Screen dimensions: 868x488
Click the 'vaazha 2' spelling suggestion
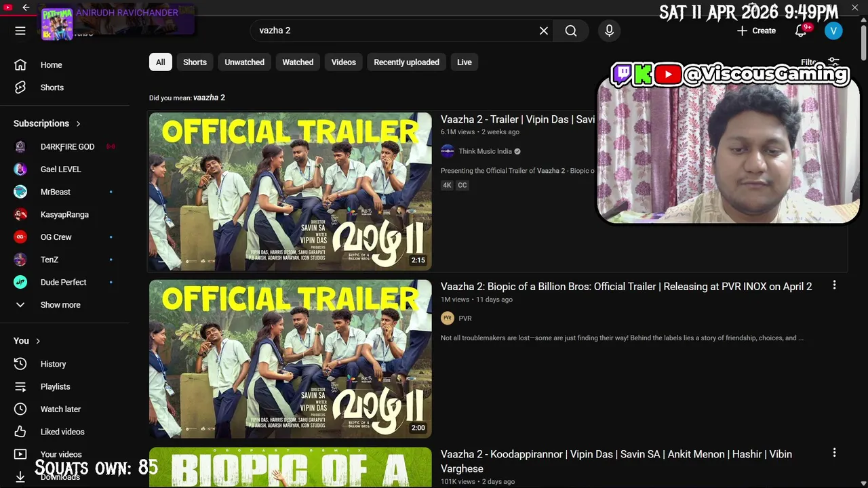pos(209,98)
